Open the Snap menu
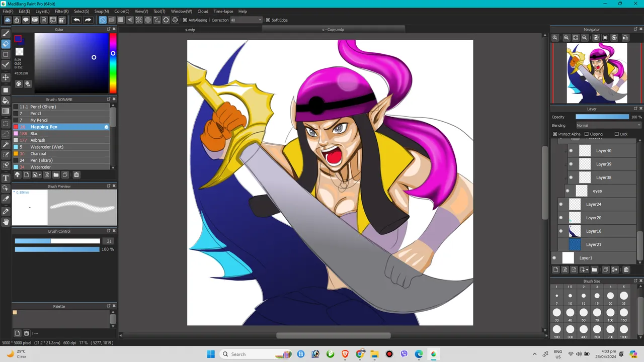This screenshot has width=644, height=362. point(102,11)
